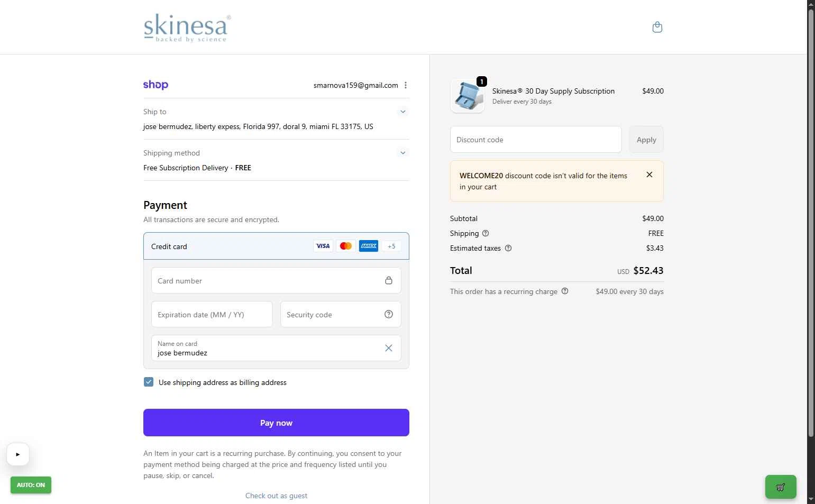Expand the Shipping method section
The image size is (815, 504).
coord(403,153)
